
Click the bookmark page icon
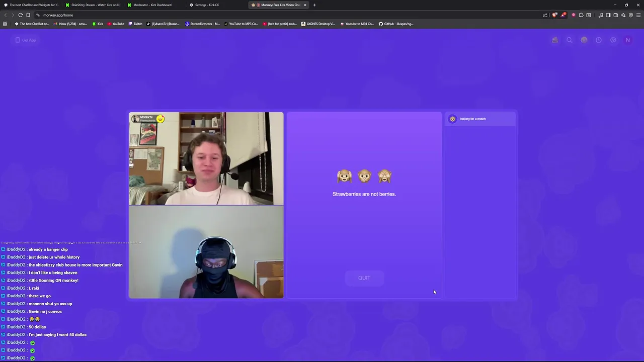pyautogui.click(x=28, y=15)
